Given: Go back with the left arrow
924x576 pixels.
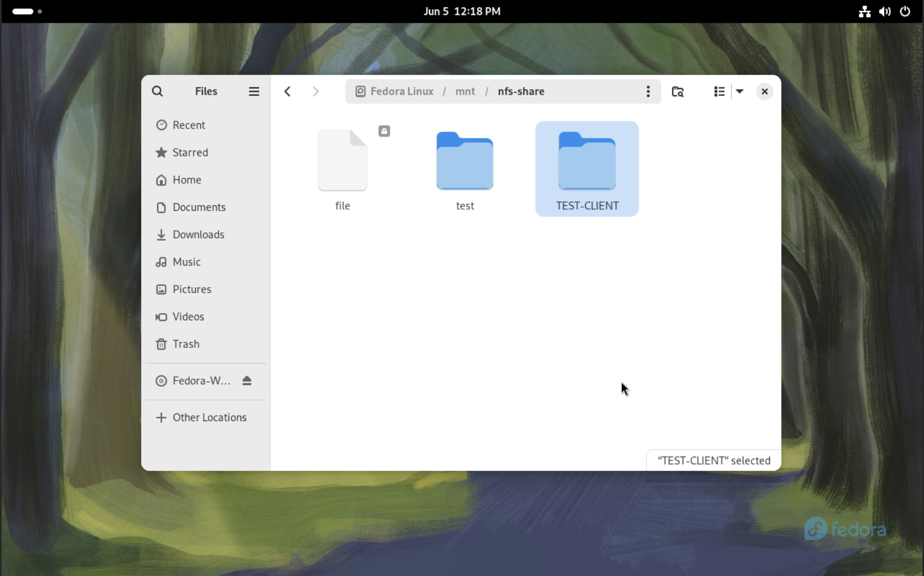Looking at the screenshot, I should 288,91.
